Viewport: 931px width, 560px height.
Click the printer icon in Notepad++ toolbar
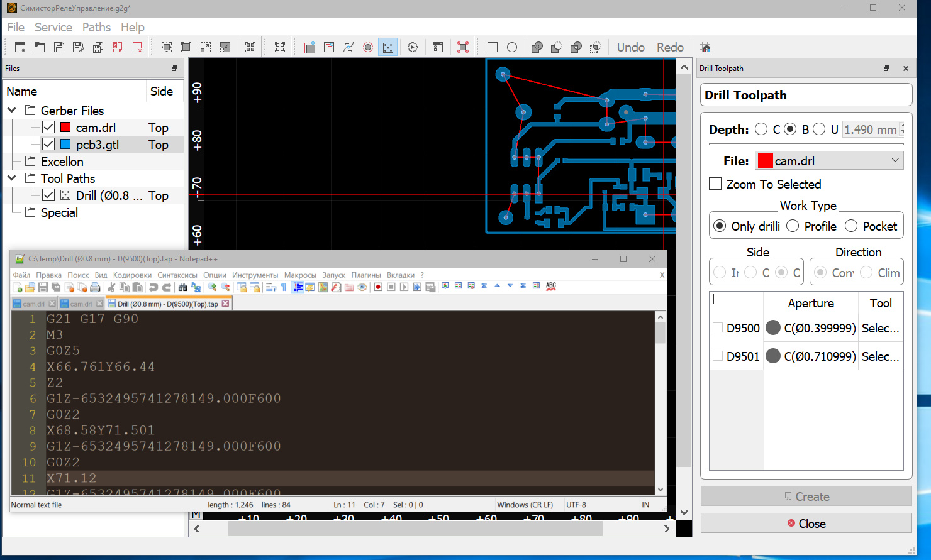point(95,287)
